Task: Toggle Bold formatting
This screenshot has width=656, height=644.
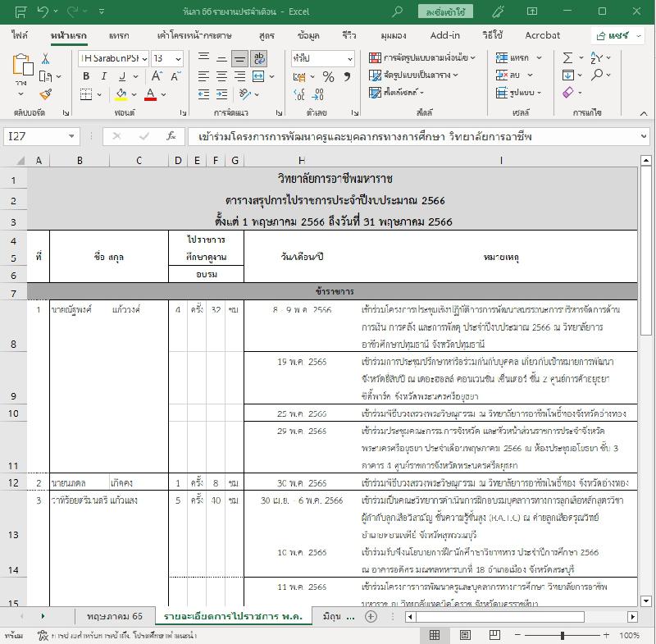Action: point(84,76)
